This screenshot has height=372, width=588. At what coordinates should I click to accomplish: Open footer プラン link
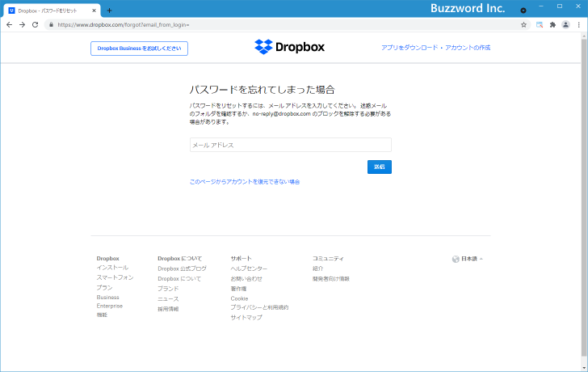(x=104, y=288)
